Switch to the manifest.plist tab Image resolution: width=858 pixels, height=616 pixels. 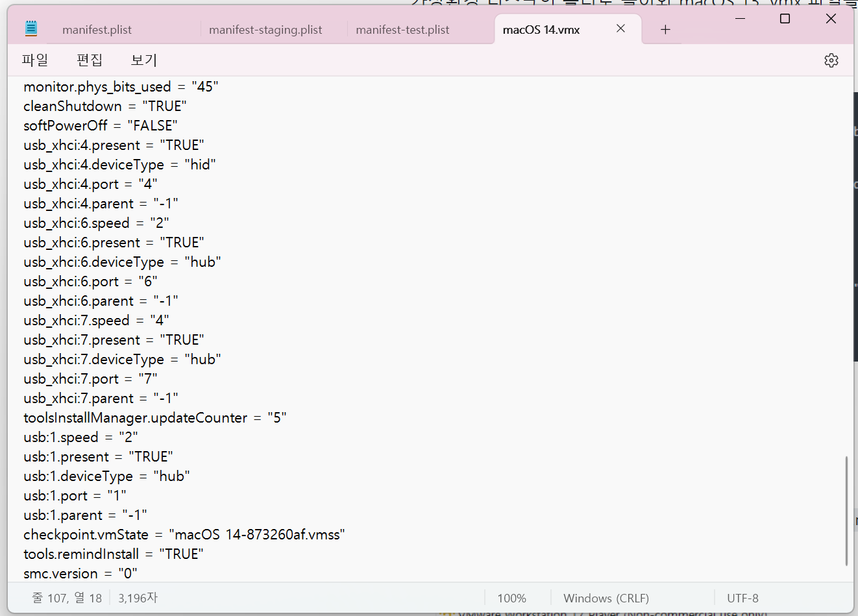click(x=97, y=30)
